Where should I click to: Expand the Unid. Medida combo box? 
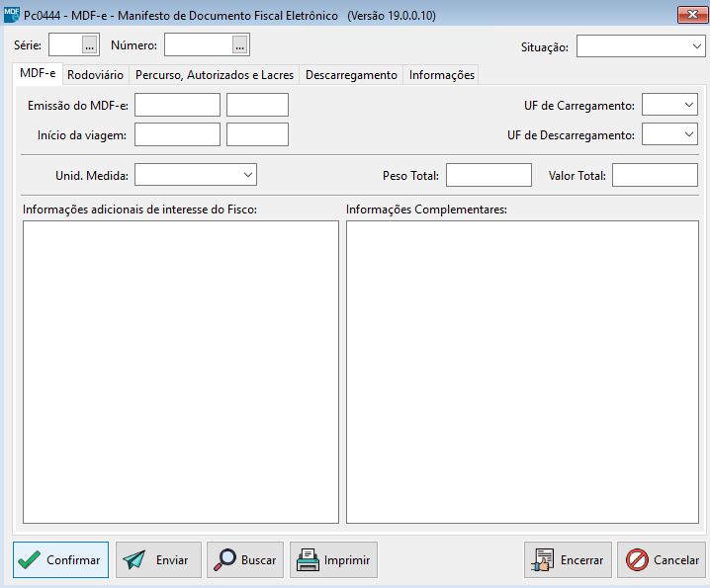[247, 175]
